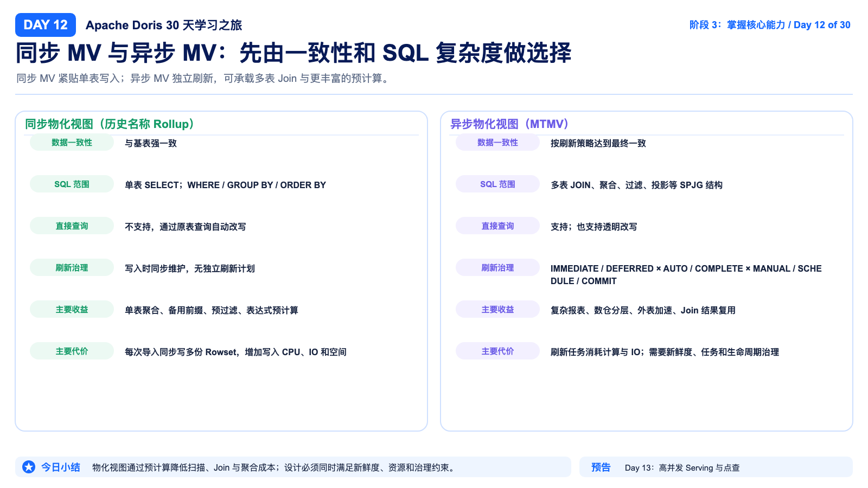Click the IMMEDIATE / DEFERRED × AUTO refresh options text
868x488 pixels.
(686, 274)
